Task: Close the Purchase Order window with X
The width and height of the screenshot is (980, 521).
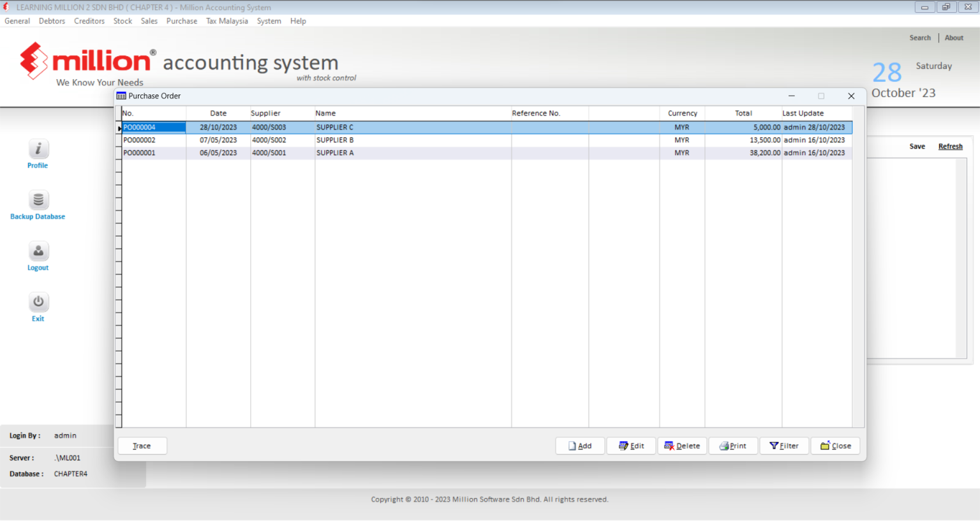Action: pos(851,96)
